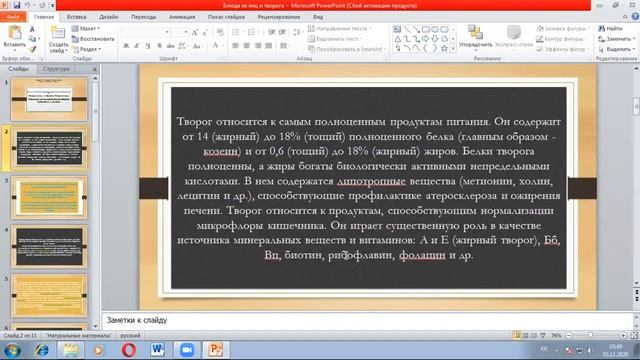Open the Replace (Заменить) dropdown arrow

click(x=635, y=39)
